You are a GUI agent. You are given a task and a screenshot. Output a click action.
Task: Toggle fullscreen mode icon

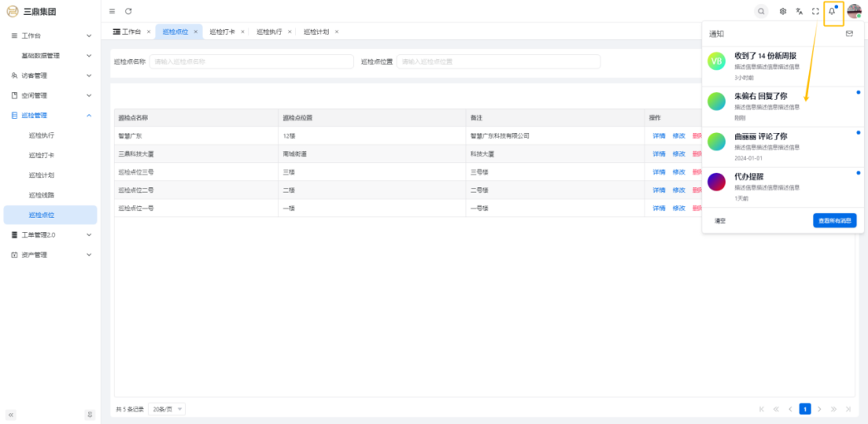(x=815, y=12)
